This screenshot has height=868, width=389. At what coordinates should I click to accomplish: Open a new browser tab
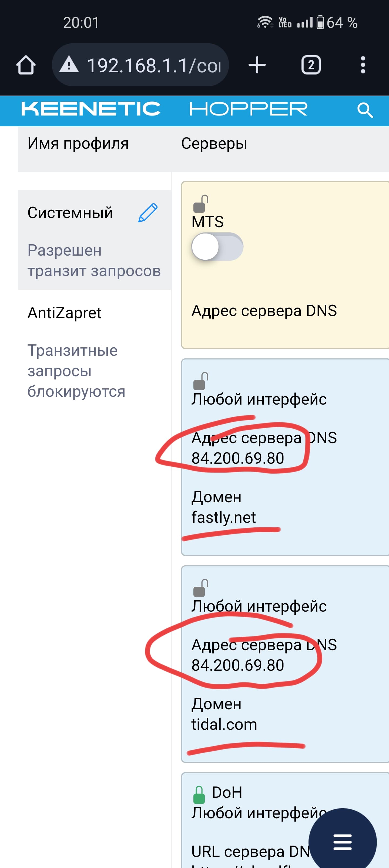tap(257, 65)
